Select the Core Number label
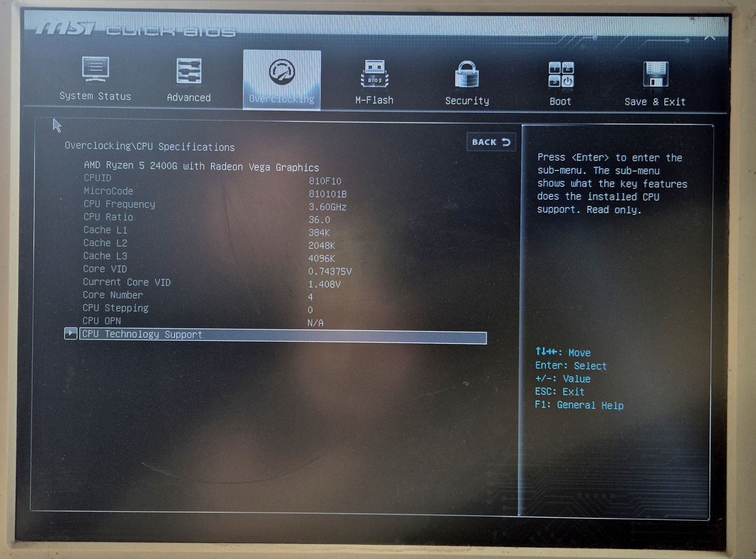The width and height of the screenshot is (756, 559). [x=113, y=295]
